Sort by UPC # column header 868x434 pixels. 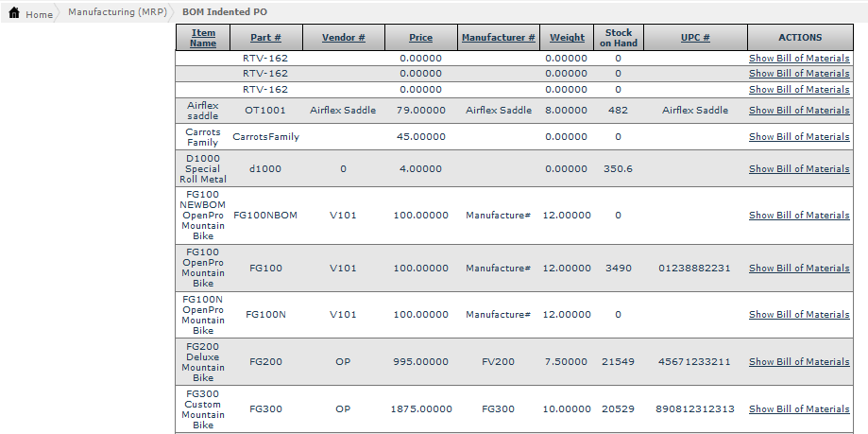pyautogui.click(x=695, y=38)
